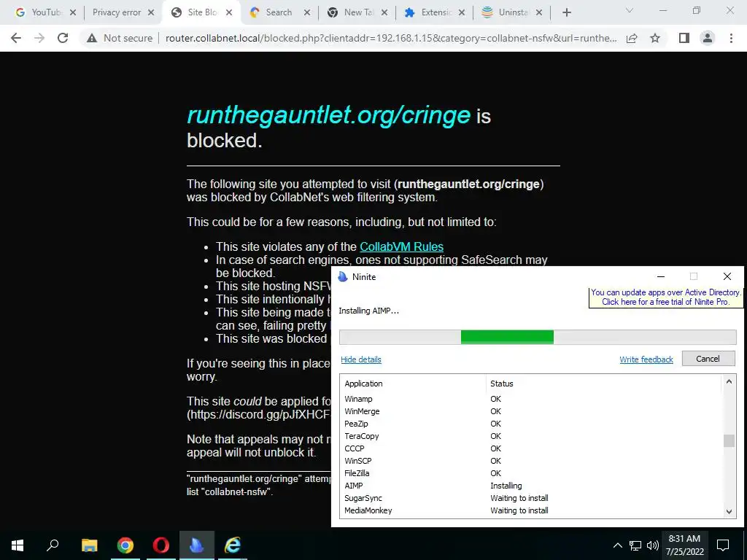This screenshot has width=747, height=560.
Task: Cancel the Ninite installation
Action: [708, 359]
